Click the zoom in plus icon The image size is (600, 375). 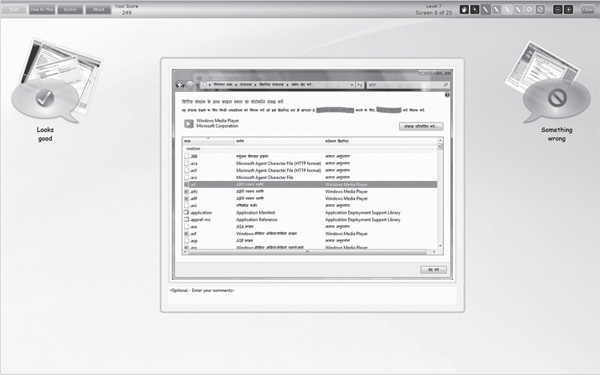[x=568, y=10]
